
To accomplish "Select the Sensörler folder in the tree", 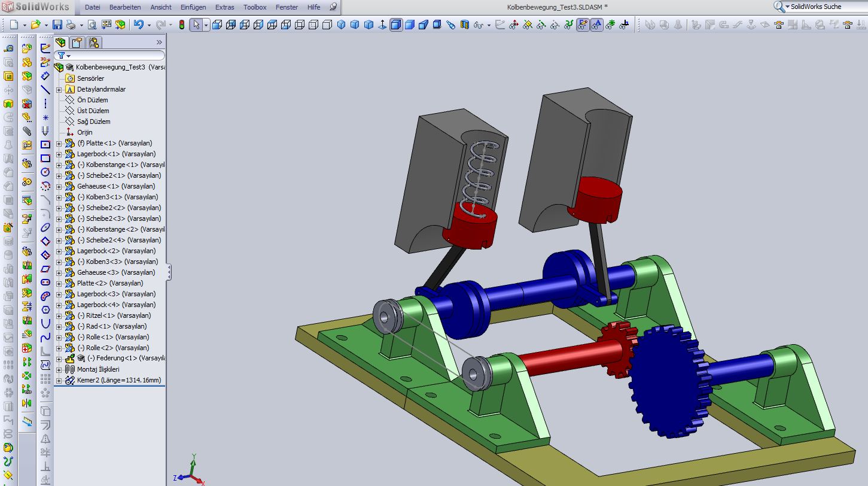I will [90, 78].
